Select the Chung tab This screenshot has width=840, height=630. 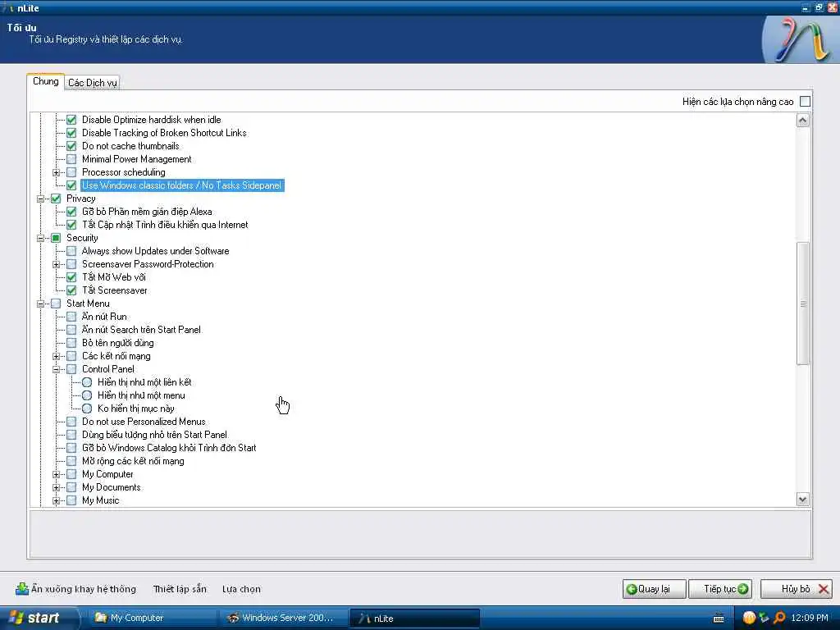click(46, 81)
